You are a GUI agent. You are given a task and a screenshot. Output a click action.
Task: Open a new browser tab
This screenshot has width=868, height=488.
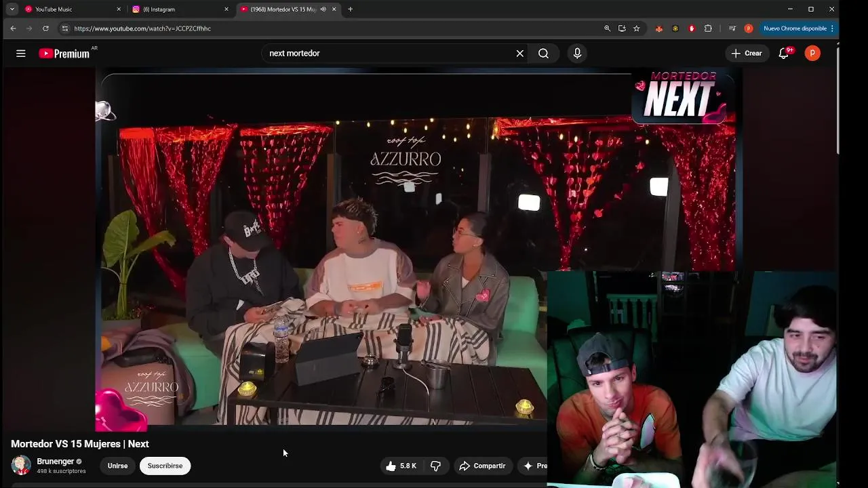coord(350,9)
